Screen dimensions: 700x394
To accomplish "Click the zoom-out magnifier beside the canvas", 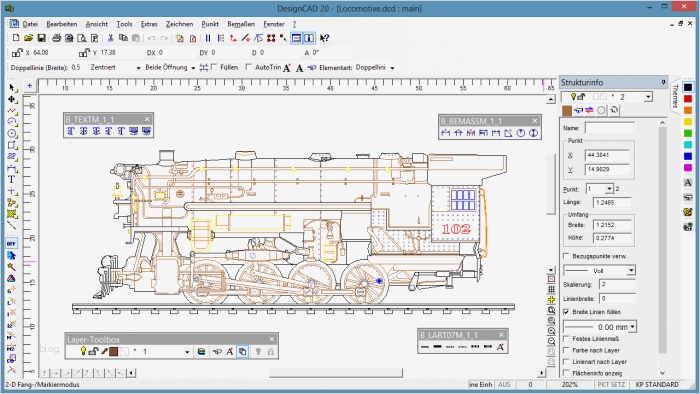I will tap(551, 341).
